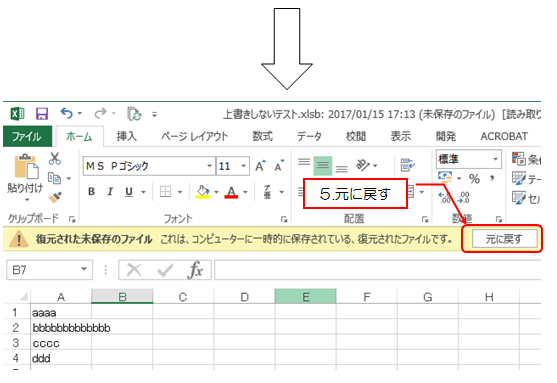The height and width of the screenshot is (383, 557).
Task: Apply the yellow fill color bucket
Action: pos(203,192)
